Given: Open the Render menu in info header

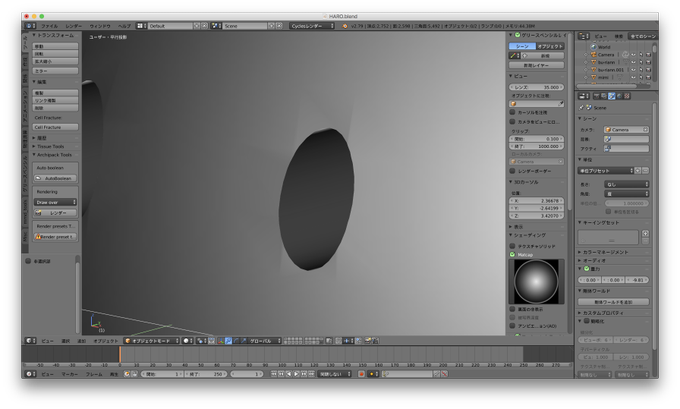Looking at the screenshot, I should click(x=74, y=26).
